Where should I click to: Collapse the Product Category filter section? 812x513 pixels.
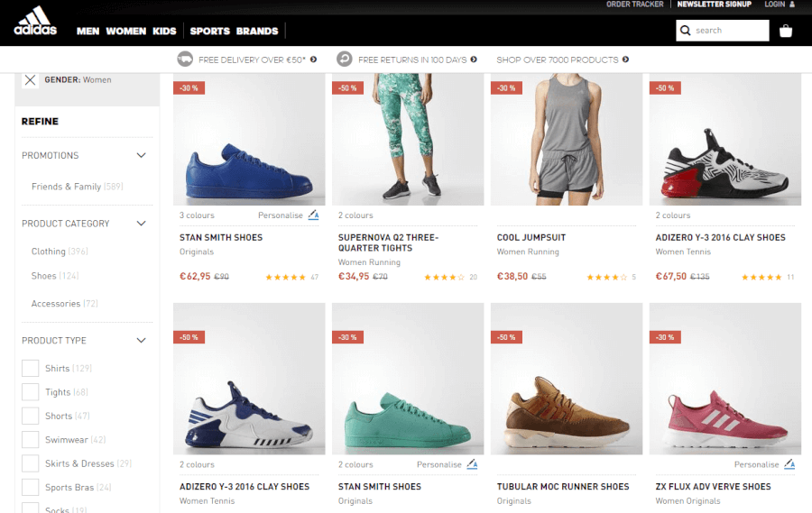tap(141, 223)
